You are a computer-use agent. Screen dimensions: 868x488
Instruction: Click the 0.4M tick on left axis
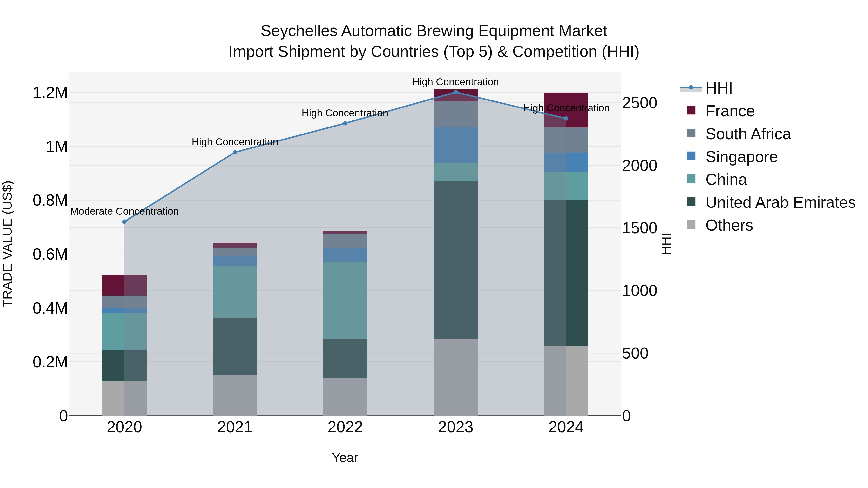(x=50, y=308)
